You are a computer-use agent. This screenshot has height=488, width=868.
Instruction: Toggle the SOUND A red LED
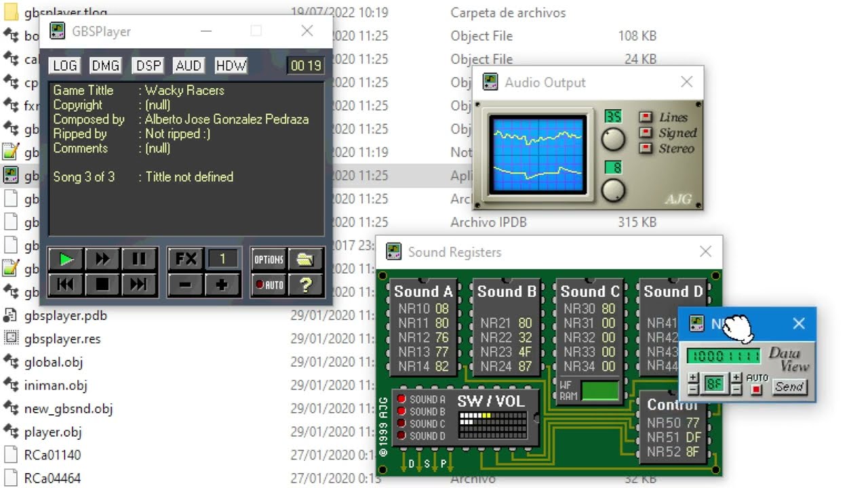tap(401, 399)
